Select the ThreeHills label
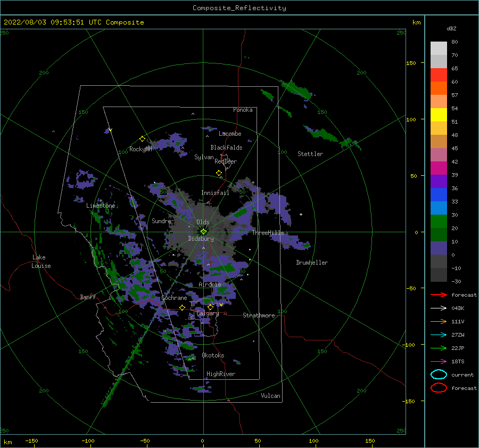 (268, 233)
